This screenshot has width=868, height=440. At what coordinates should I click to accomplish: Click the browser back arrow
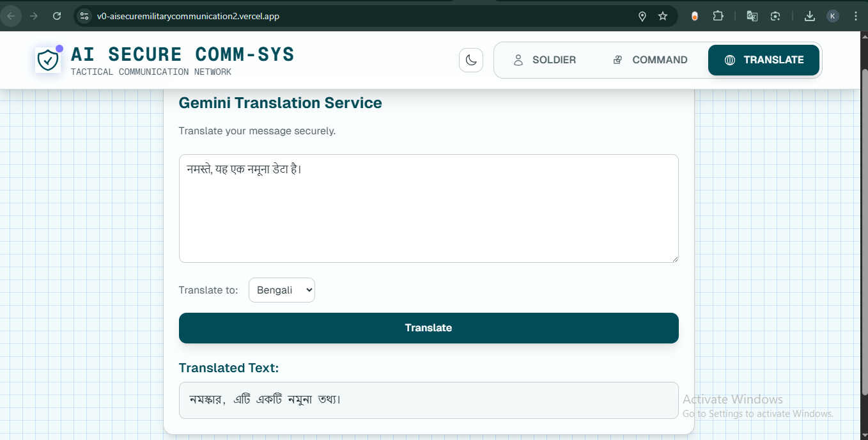coord(12,16)
